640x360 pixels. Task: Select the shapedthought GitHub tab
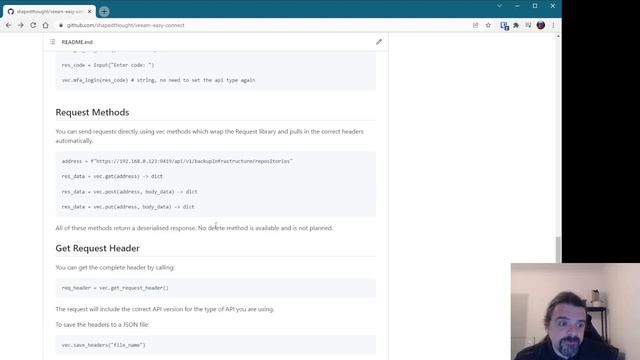(x=49, y=12)
